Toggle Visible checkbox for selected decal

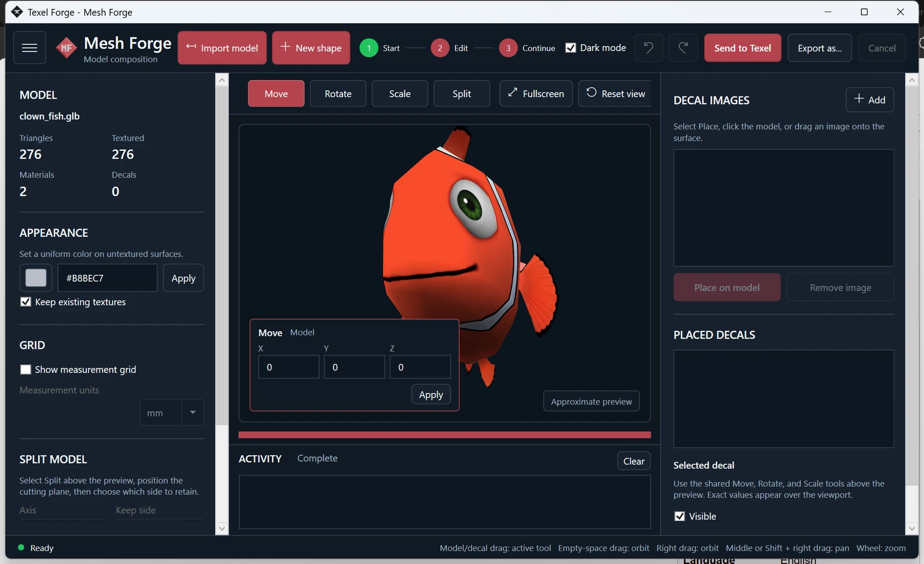pyautogui.click(x=680, y=516)
